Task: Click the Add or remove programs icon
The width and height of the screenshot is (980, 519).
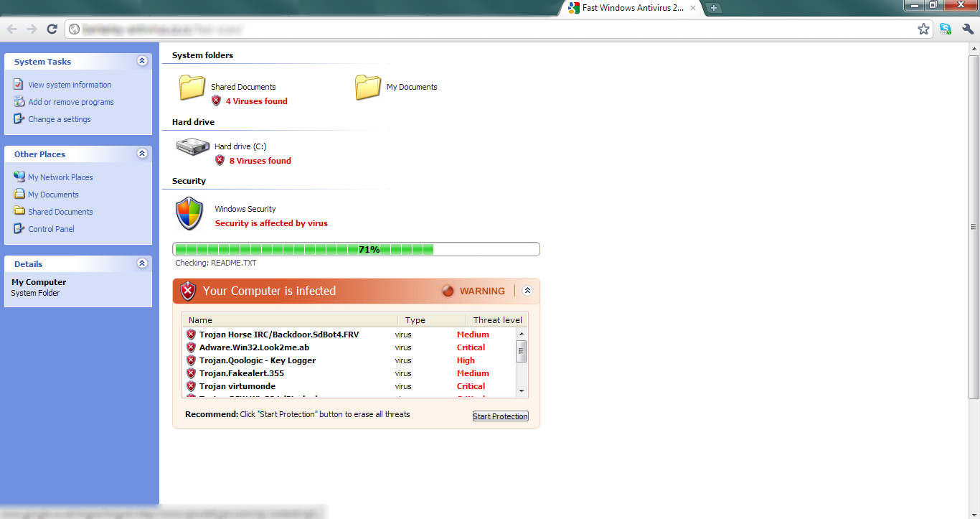Action: [x=19, y=102]
